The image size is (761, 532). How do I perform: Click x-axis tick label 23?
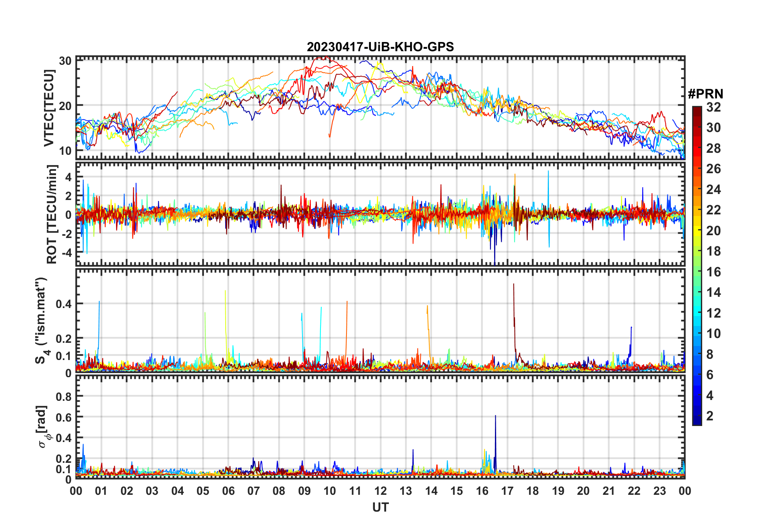tap(659, 491)
